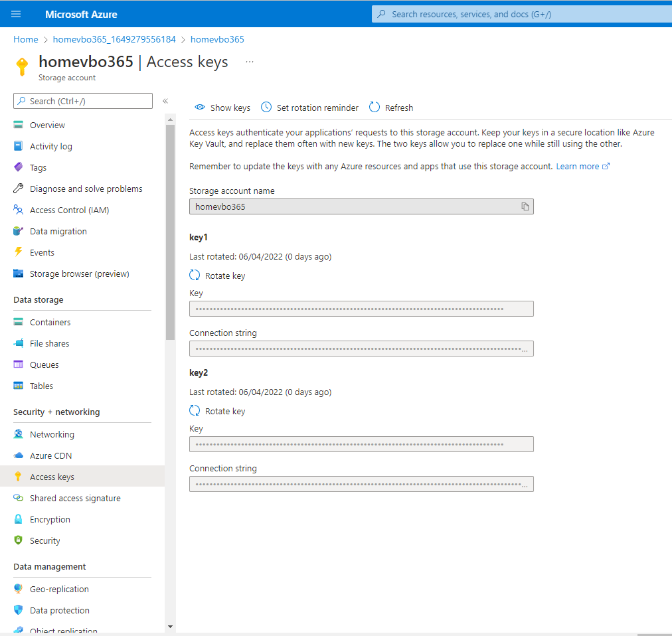Navigate to Home breadcrumb link

[x=26, y=39]
